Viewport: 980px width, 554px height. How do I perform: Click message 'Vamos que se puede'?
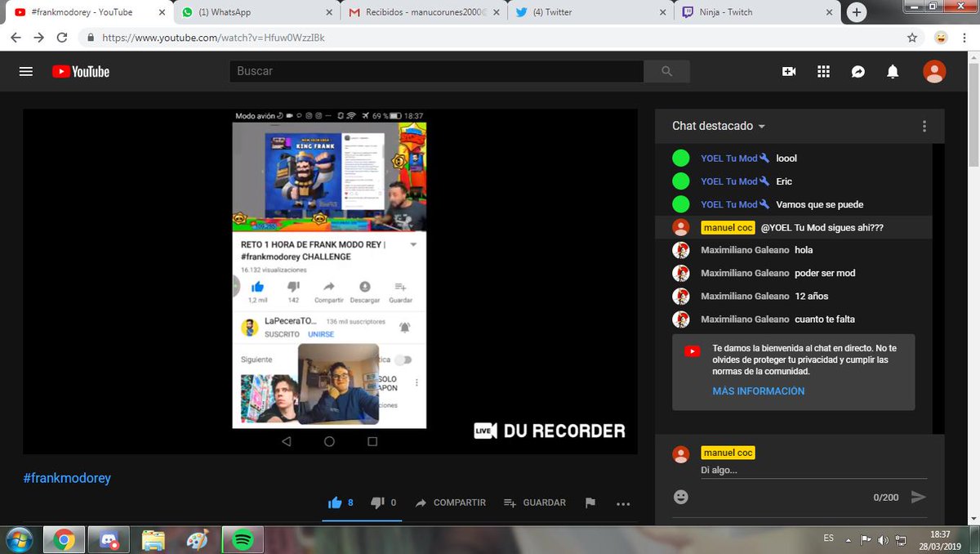pyautogui.click(x=819, y=204)
